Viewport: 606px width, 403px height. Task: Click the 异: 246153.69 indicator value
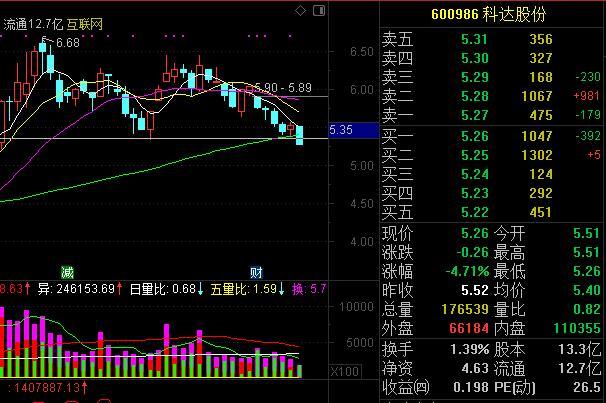tap(80, 289)
